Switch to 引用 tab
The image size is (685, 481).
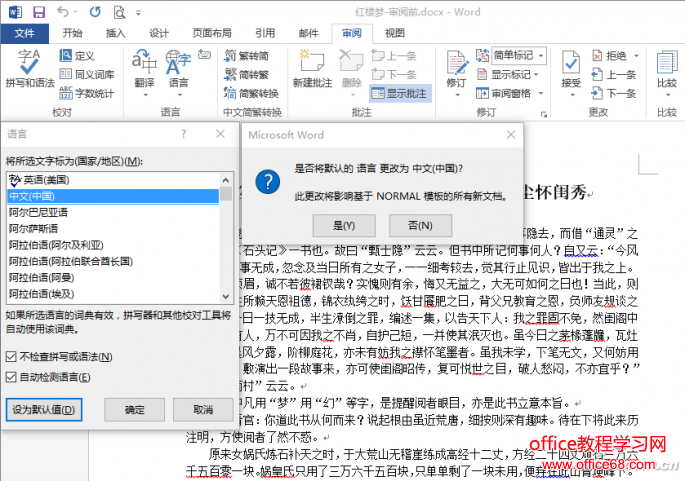(x=265, y=33)
